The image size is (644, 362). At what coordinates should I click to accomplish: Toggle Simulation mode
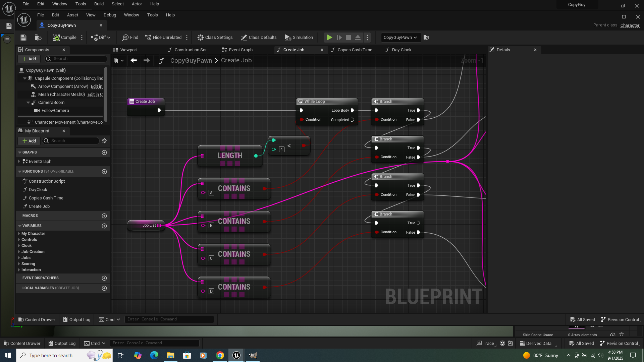(x=299, y=38)
